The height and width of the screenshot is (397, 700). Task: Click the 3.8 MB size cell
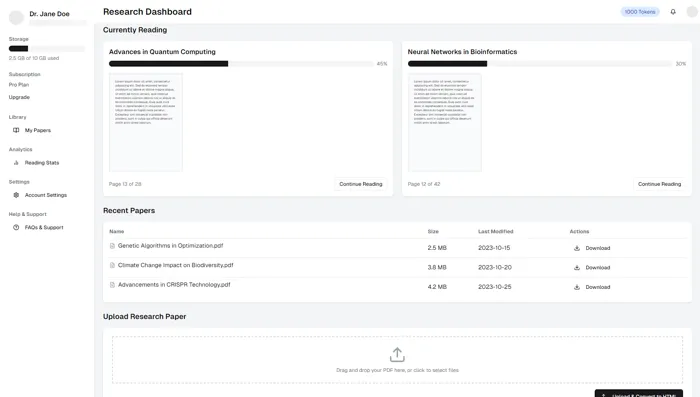(437, 267)
